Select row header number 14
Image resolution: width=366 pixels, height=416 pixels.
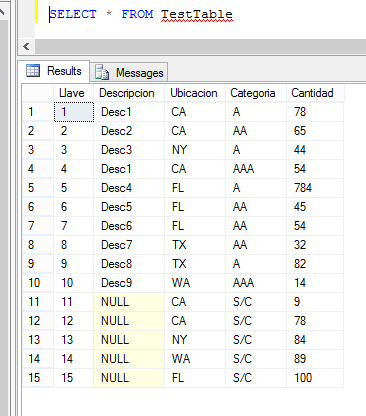[x=38, y=359]
